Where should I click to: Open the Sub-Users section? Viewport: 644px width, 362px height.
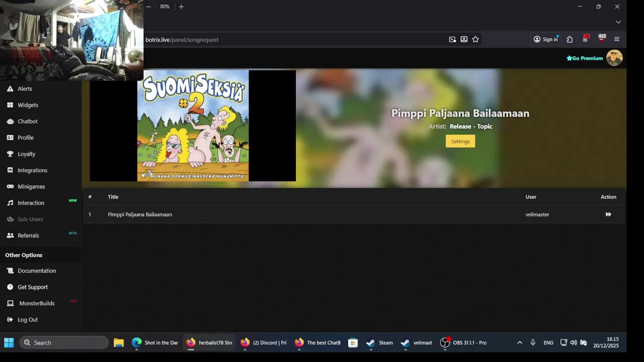30,219
